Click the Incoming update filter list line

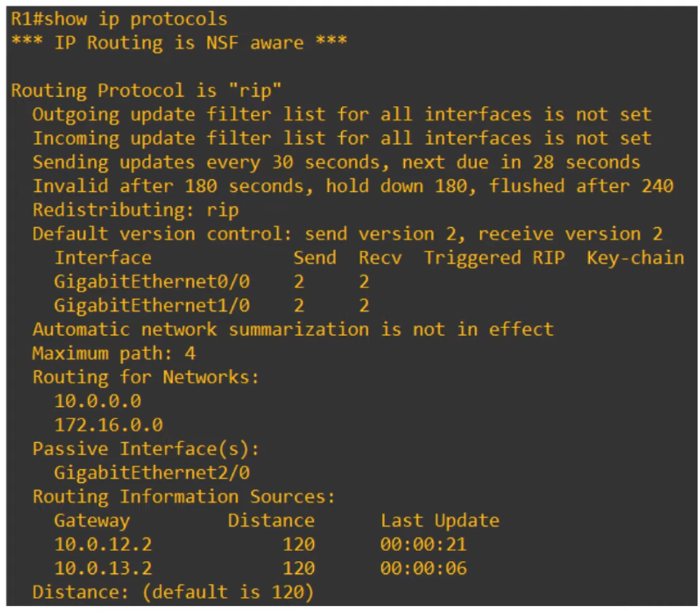click(342, 139)
